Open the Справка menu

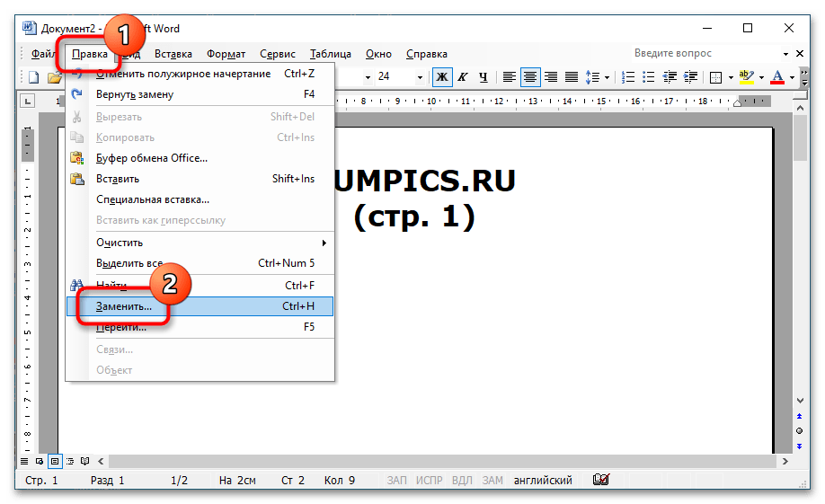427,54
